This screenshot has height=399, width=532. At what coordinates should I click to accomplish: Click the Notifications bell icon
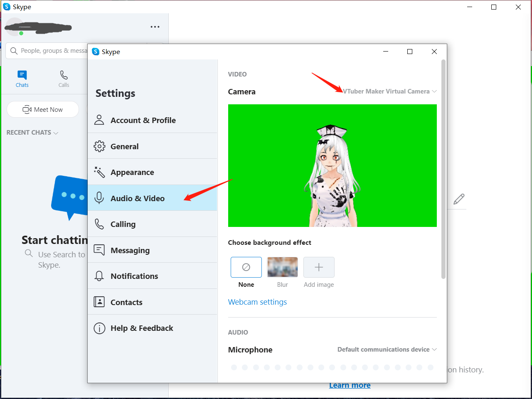click(99, 276)
